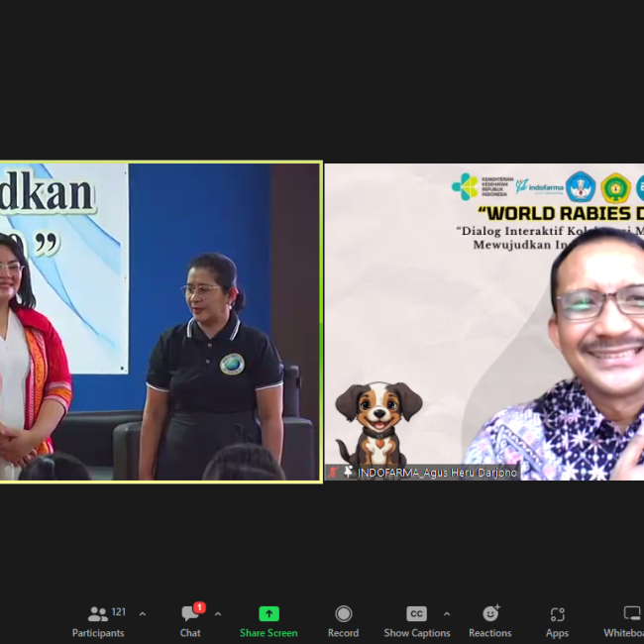Click the 121 participants count
The height and width of the screenshot is (644, 644).
point(119,611)
